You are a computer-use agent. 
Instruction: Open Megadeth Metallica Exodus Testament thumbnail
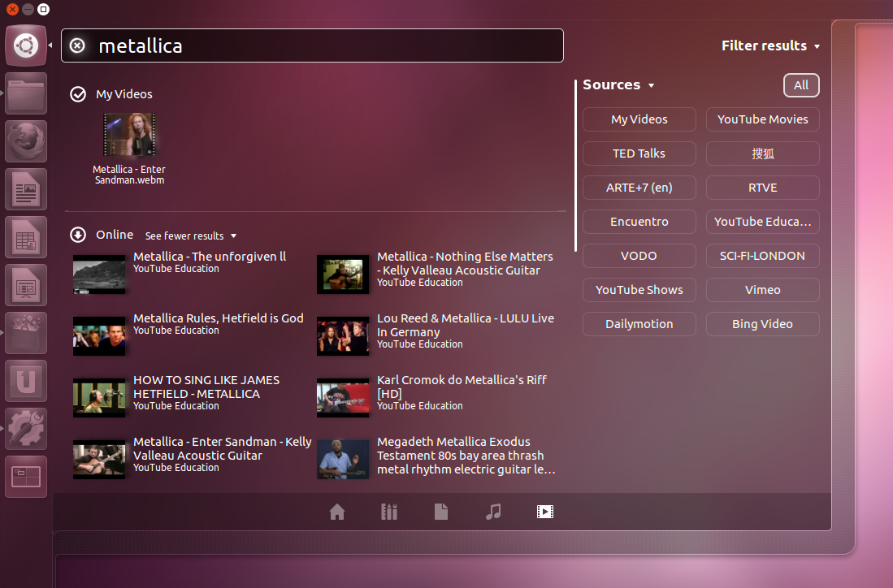(343, 460)
